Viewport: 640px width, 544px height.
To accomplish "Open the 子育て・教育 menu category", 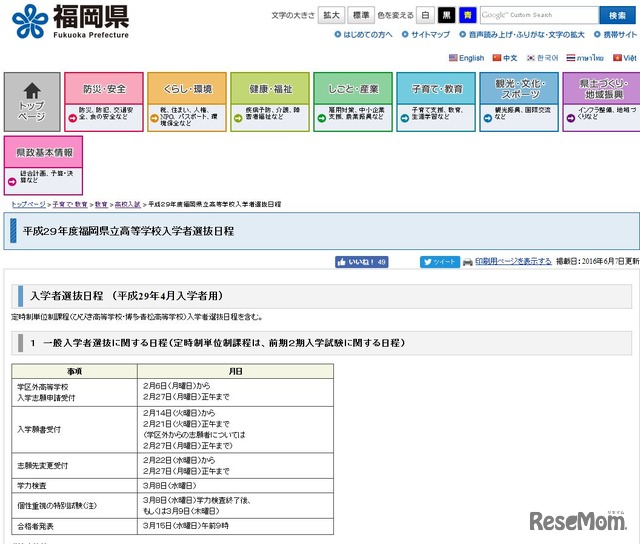I will click(x=436, y=89).
